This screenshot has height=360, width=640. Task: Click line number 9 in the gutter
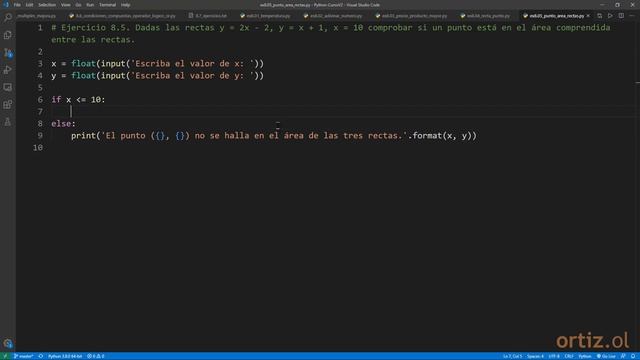pyautogui.click(x=40, y=136)
